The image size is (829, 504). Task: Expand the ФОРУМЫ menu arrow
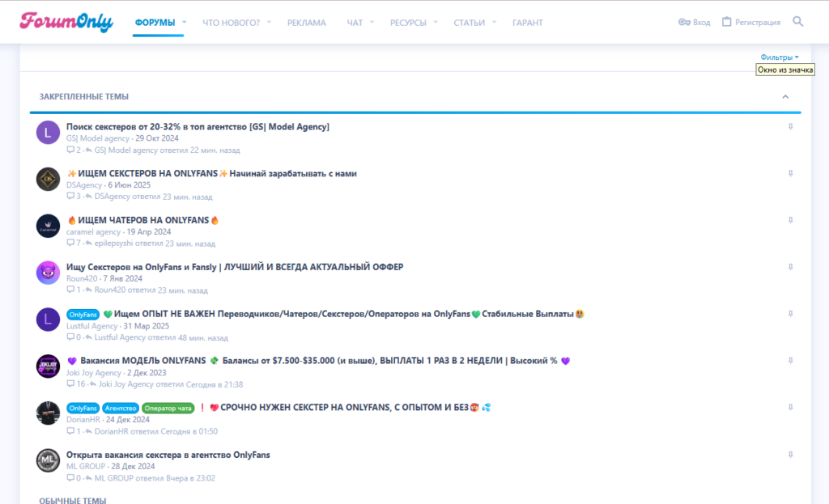pyautogui.click(x=184, y=22)
